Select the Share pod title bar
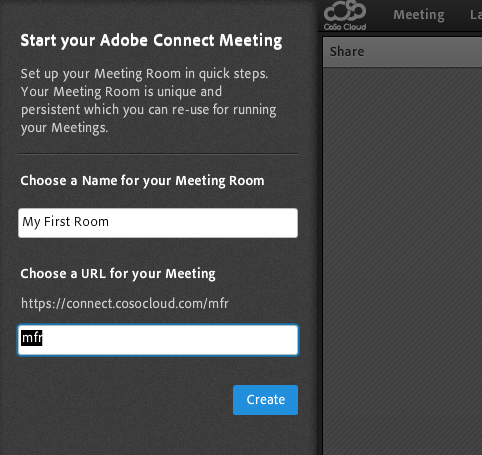The width and height of the screenshot is (482, 455). point(402,52)
